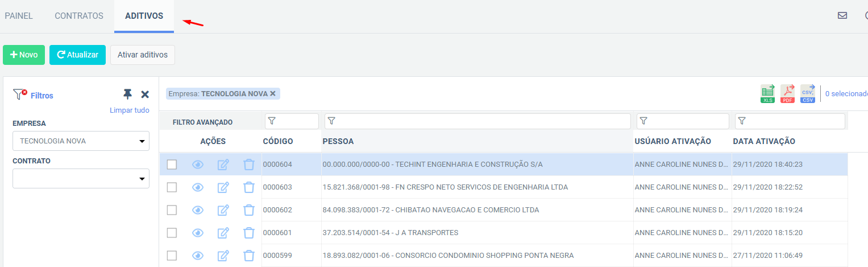Viewport: 868px width, 267px height.
Task: View the record 0000602 via eye icon
Action: (x=198, y=210)
